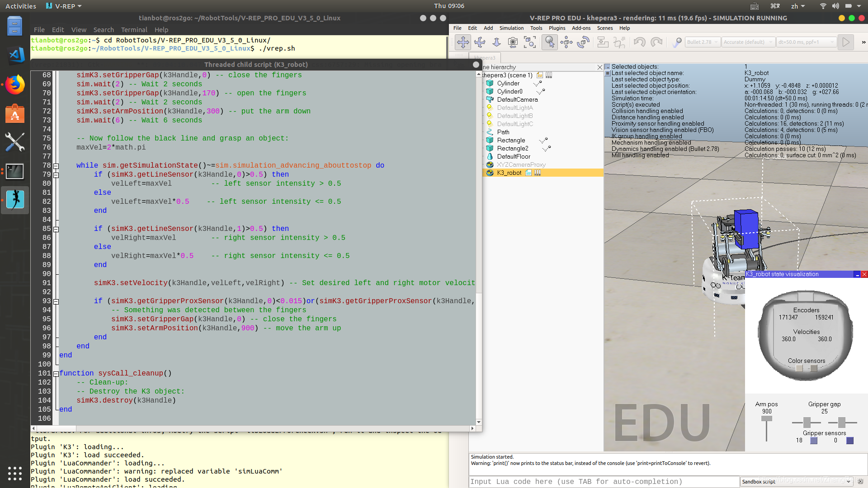Click the left Gripper gap slider handle
This screenshot has height=488, width=868.
tap(807, 422)
